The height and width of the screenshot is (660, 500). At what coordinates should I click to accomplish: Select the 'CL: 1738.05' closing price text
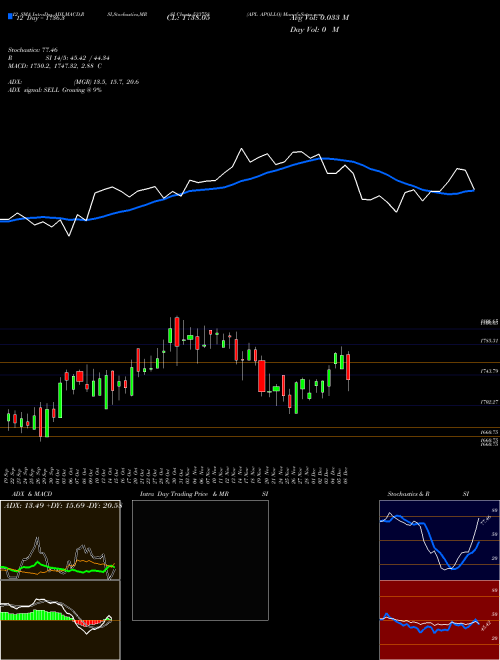tap(188, 17)
